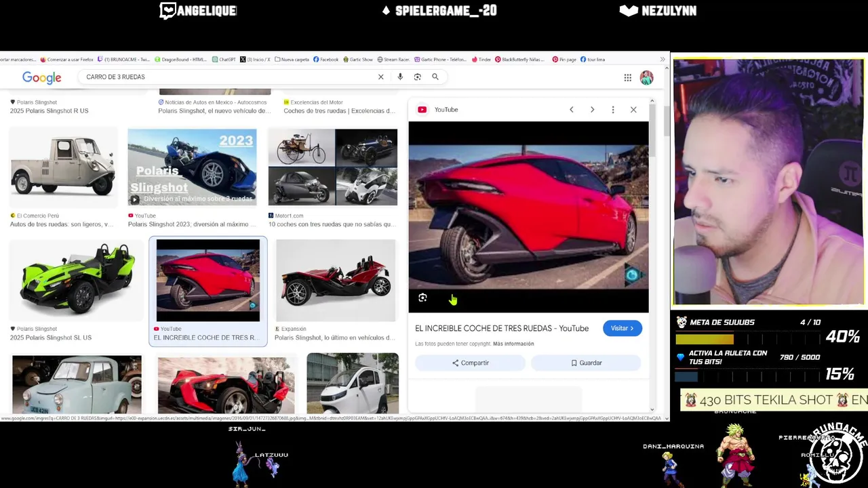868x488 pixels.
Task: Close the image preview panel
Action: pyautogui.click(x=633, y=110)
